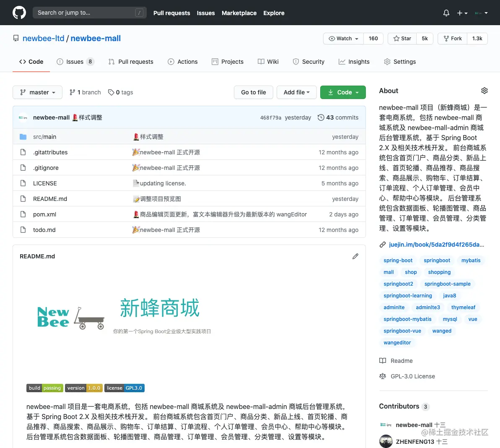This screenshot has width=500, height=448.
Task: Star the repository
Action: 402,38
